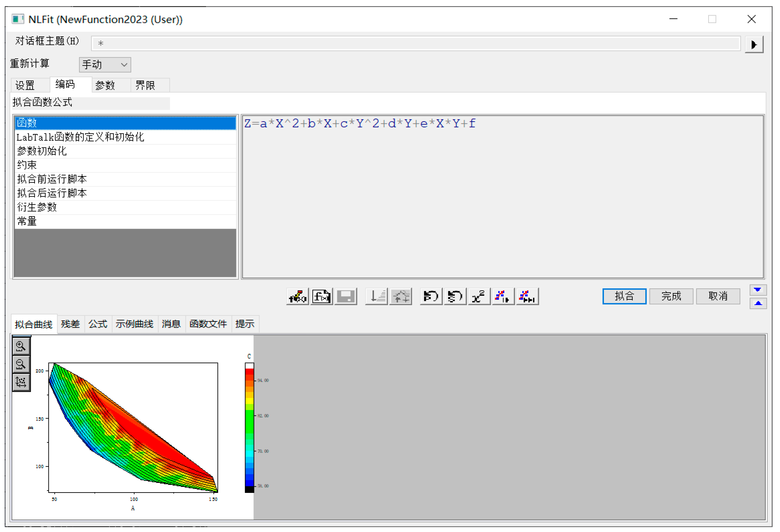Collapse panel with the blue down arrow
The width and height of the screenshot is (780, 532).
pos(758,290)
